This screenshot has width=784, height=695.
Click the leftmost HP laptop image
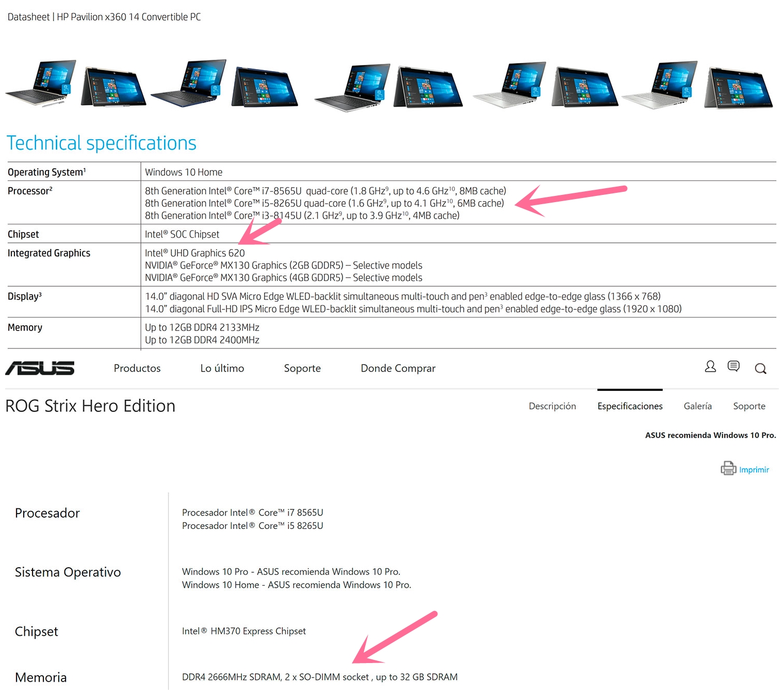(x=41, y=83)
